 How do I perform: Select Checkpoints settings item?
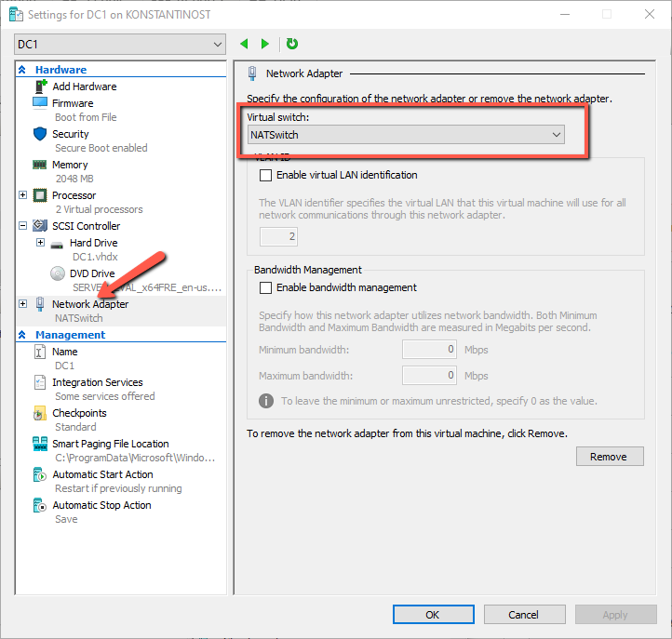tap(79, 413)
